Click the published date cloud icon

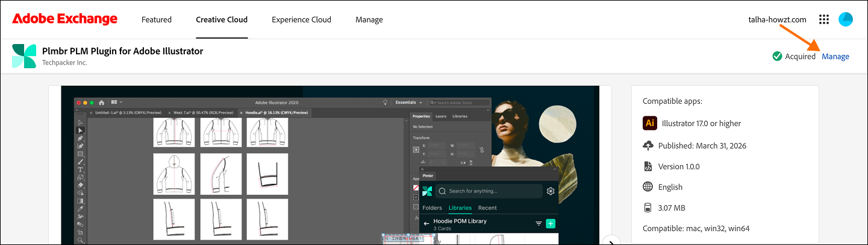click(x=648, y=145)
